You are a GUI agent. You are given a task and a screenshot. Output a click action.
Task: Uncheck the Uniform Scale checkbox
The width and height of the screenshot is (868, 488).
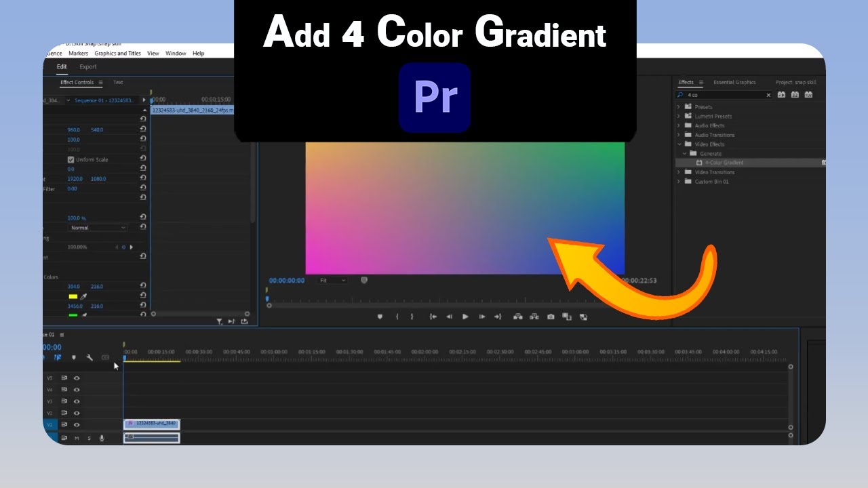coord(71,159)
